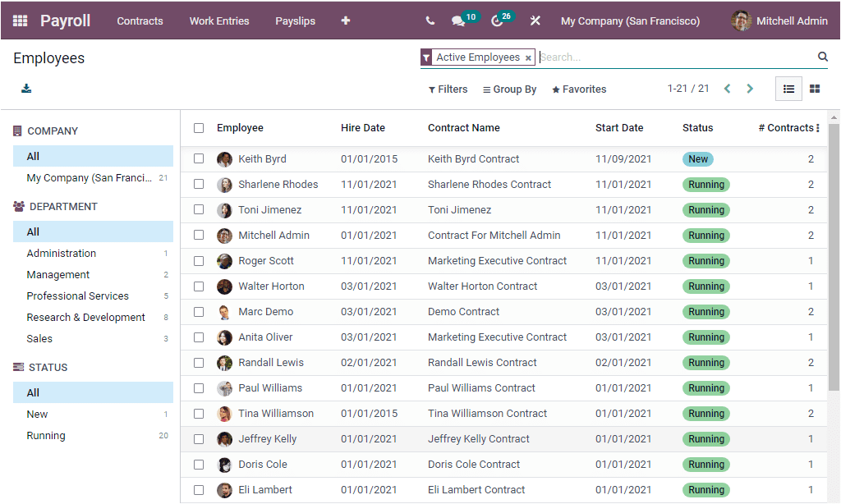Open the conversations chat bubble icon
This screenshot has width=841, height=504.
[457, 21]
